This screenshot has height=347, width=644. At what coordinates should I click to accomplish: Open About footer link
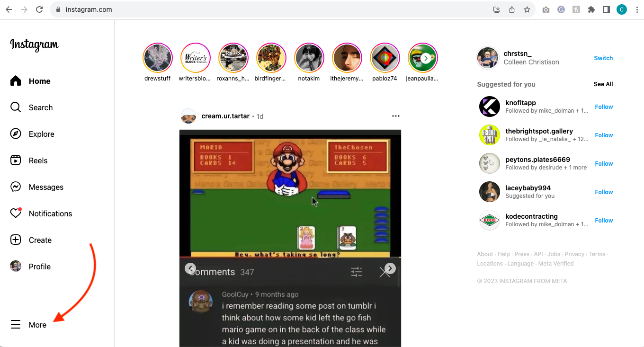[x=485, y=254]
